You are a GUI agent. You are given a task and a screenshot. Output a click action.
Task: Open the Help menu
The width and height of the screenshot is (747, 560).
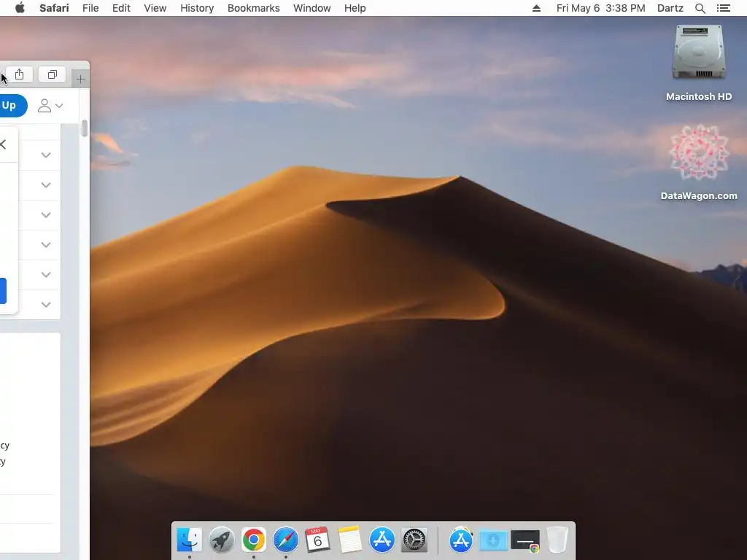click(x=355, y=8)
